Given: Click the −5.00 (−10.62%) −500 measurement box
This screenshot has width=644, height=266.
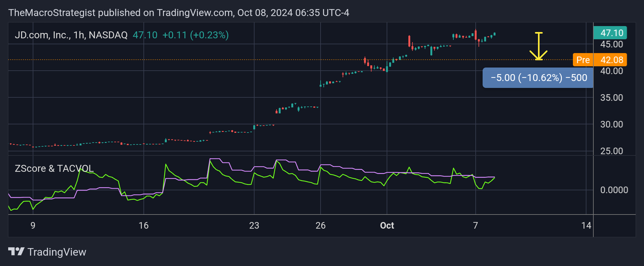Looking at the screenshot, I should [x=538, y=78].
